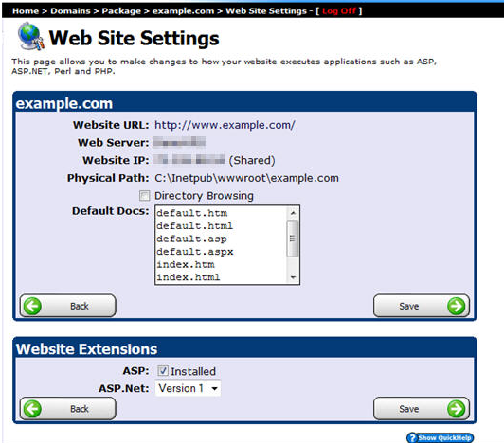Click the example.com panel heading
The height and width of the screenshot is (443, 504).
point(64,103)
